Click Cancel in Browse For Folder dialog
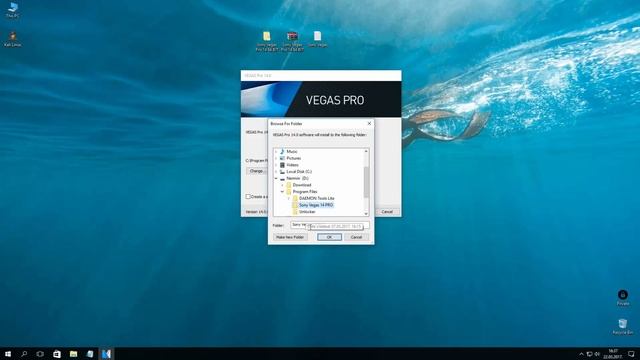 [x=356, y=237]
